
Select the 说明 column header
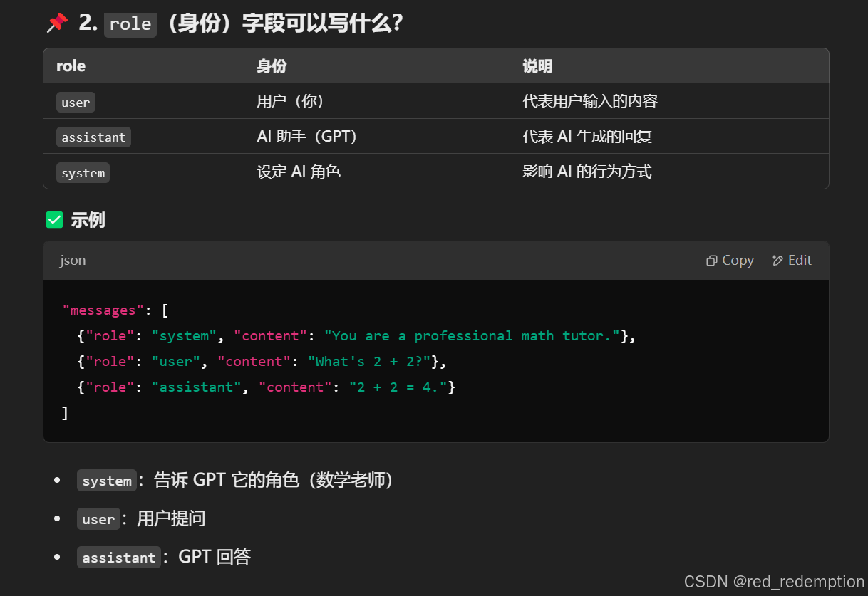tap(537, 66)
